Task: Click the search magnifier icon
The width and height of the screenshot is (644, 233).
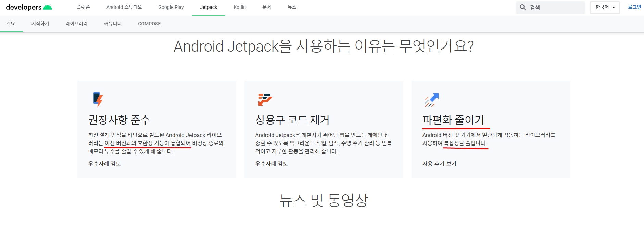Action: pyautogui.click(x=523, y=8)
